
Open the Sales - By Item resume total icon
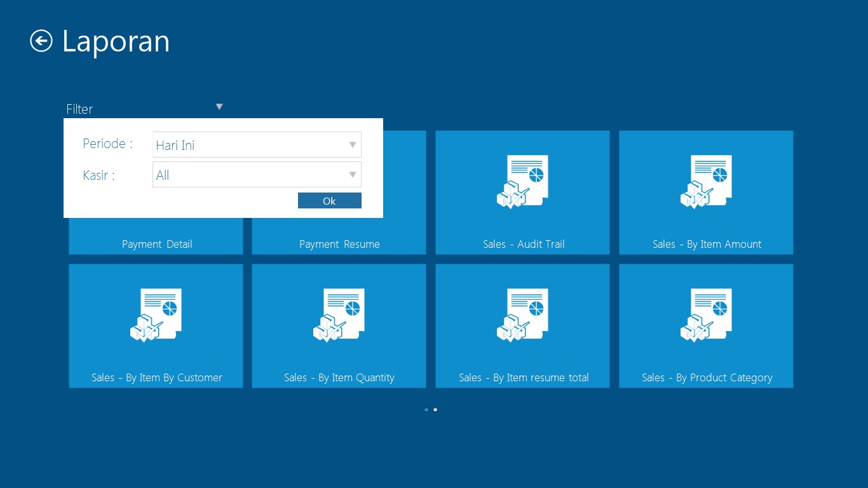pos(522,315)
